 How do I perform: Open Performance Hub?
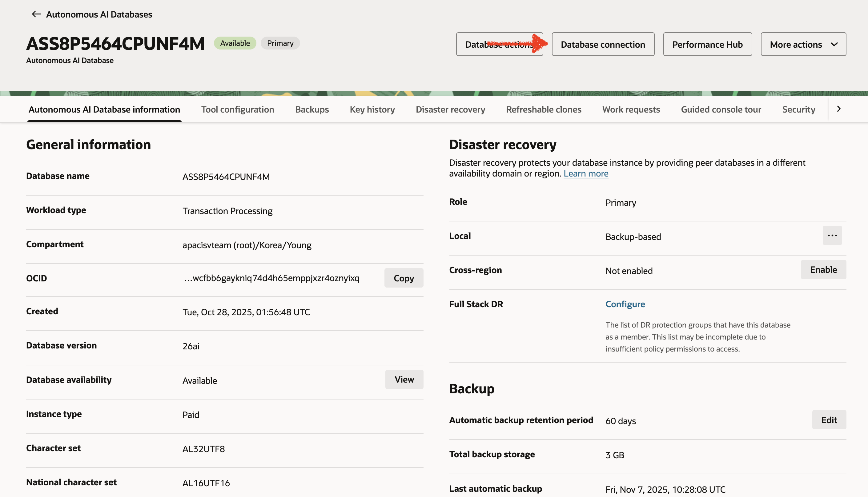(707, 44)
